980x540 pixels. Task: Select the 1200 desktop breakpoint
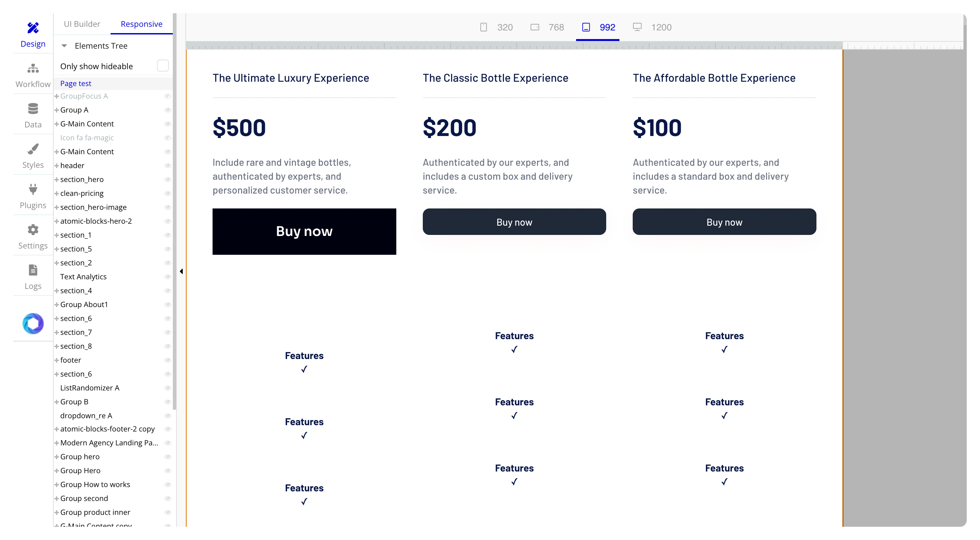653,27
